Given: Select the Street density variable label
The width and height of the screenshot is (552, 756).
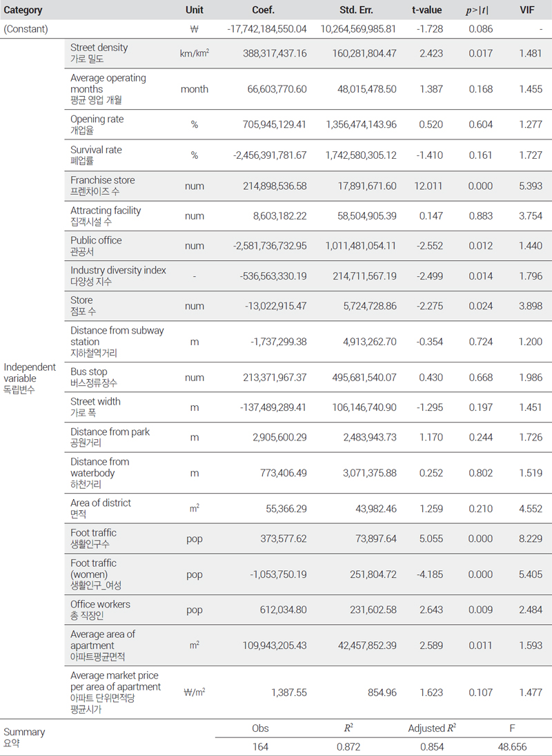Looking at the screenshot, I should coord(99,48).
